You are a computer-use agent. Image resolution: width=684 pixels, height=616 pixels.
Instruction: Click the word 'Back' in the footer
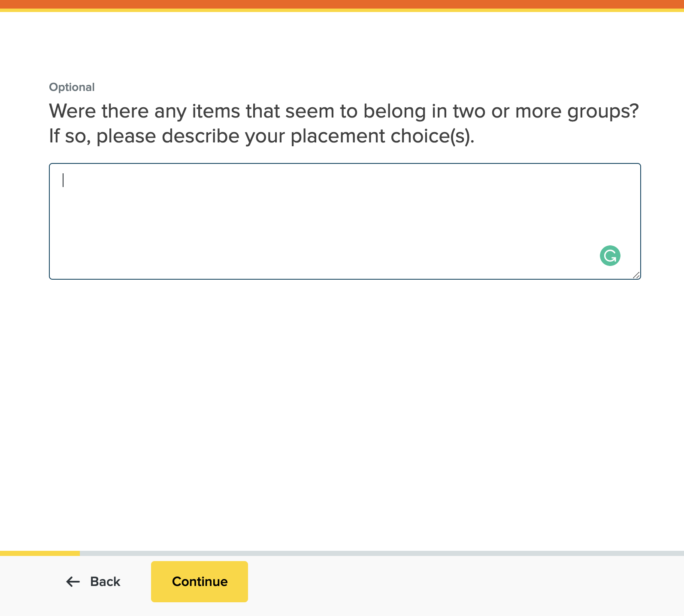[x=105, y=582]
